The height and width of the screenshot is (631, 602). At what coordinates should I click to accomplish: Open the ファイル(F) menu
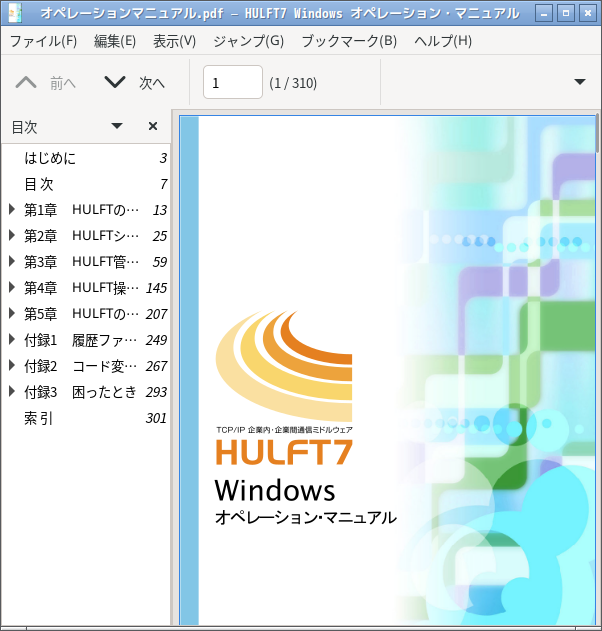tap(43, 41)
